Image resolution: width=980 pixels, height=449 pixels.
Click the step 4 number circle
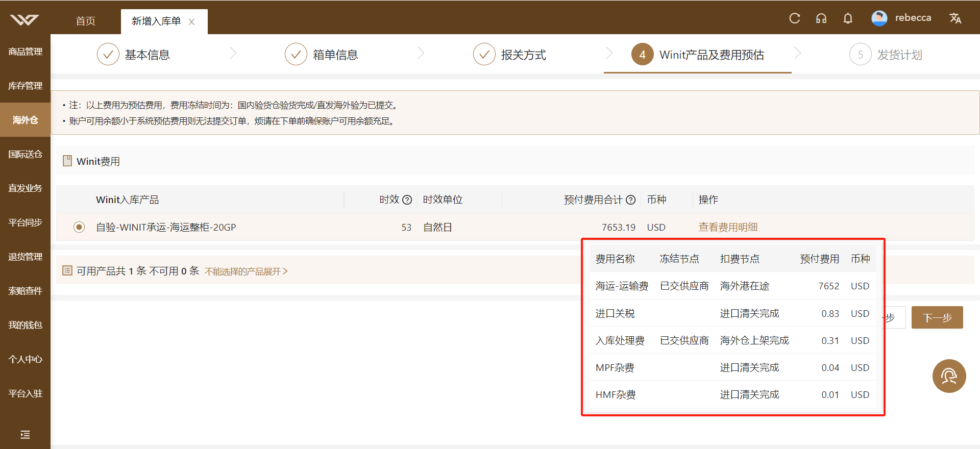coord(643,54)
